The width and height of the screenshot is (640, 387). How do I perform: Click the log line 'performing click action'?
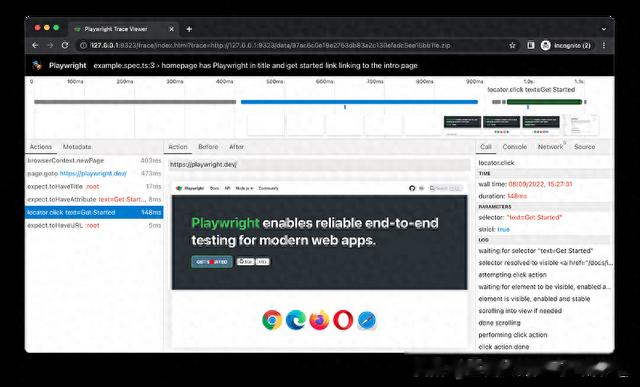pyautogui.click(x=513, y=335)
